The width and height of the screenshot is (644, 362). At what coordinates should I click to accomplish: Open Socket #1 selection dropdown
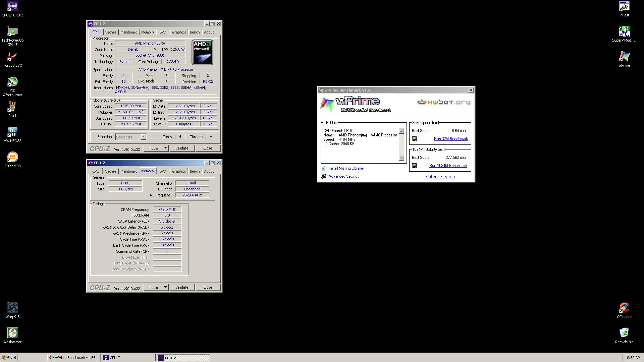tap(143, 137)
